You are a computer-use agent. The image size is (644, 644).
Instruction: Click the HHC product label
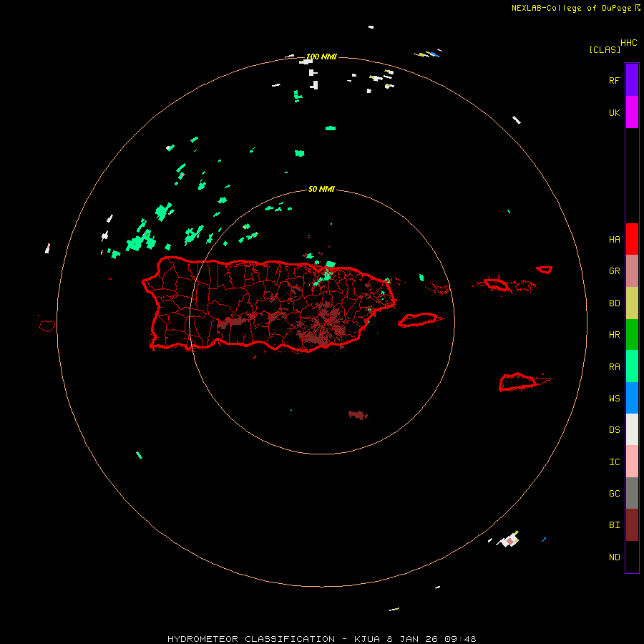coord(629,43)
